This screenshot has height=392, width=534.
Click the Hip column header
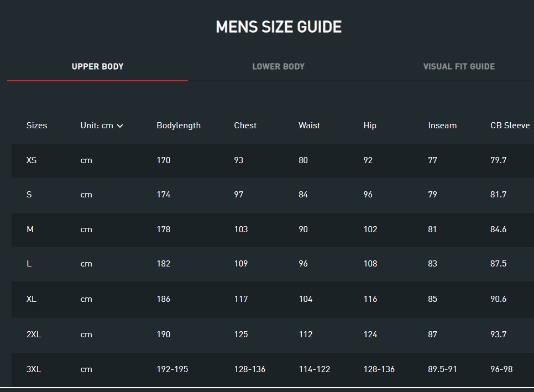tap(370, 126)
